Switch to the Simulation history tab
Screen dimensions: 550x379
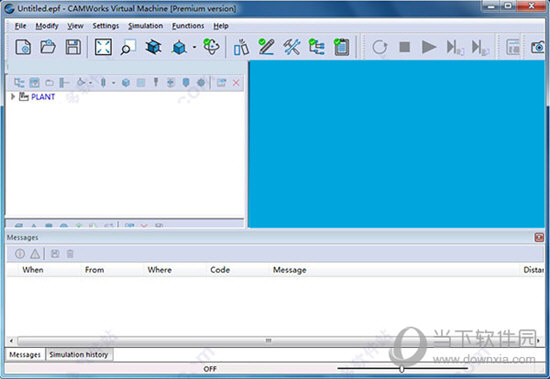[x=79, y=354]
